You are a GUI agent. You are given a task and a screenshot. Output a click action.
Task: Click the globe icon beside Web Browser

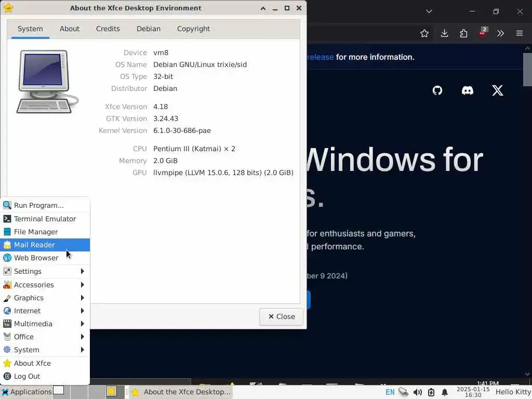pyautogui.click(x=7, y=258)
